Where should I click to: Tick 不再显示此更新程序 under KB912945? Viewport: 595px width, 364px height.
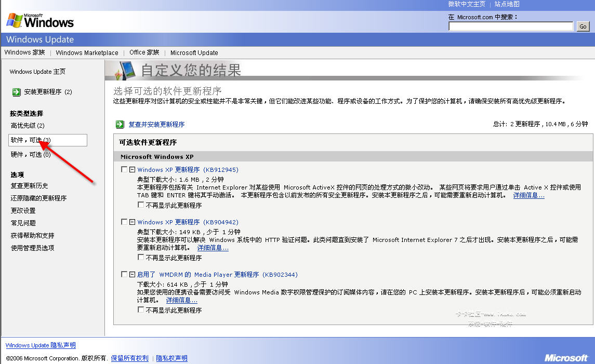(140, 205)
